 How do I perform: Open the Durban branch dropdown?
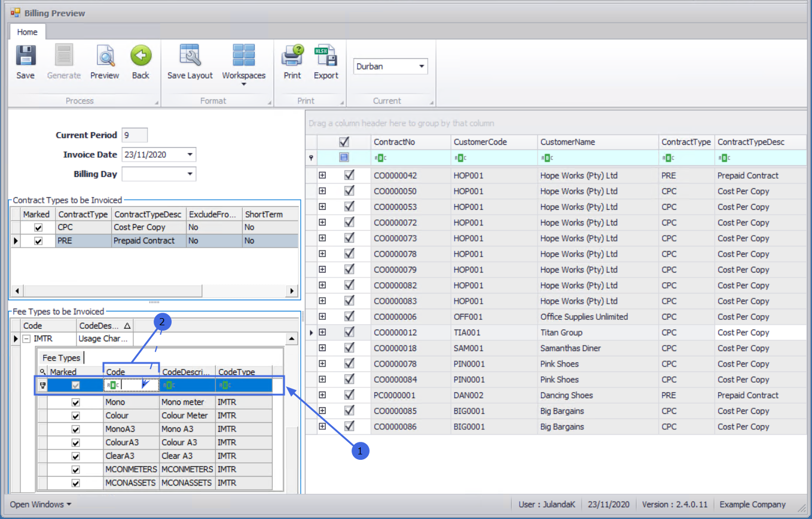[421, 66]
